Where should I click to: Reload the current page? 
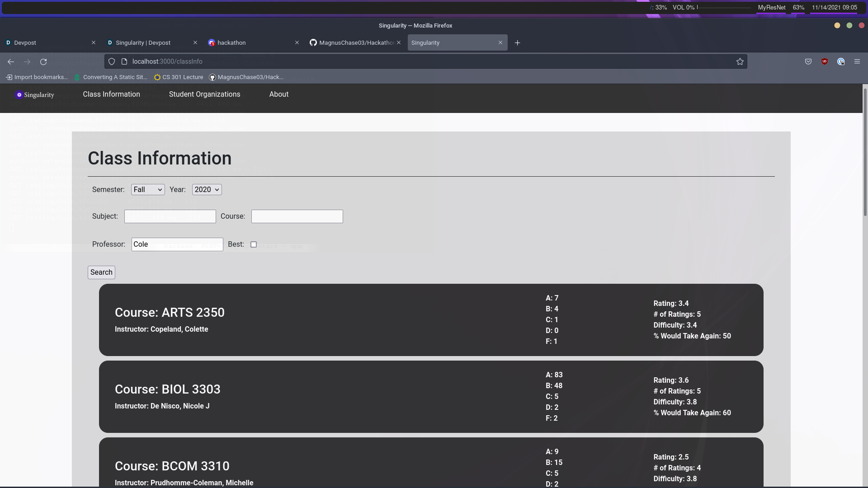(x=43, y=62)
